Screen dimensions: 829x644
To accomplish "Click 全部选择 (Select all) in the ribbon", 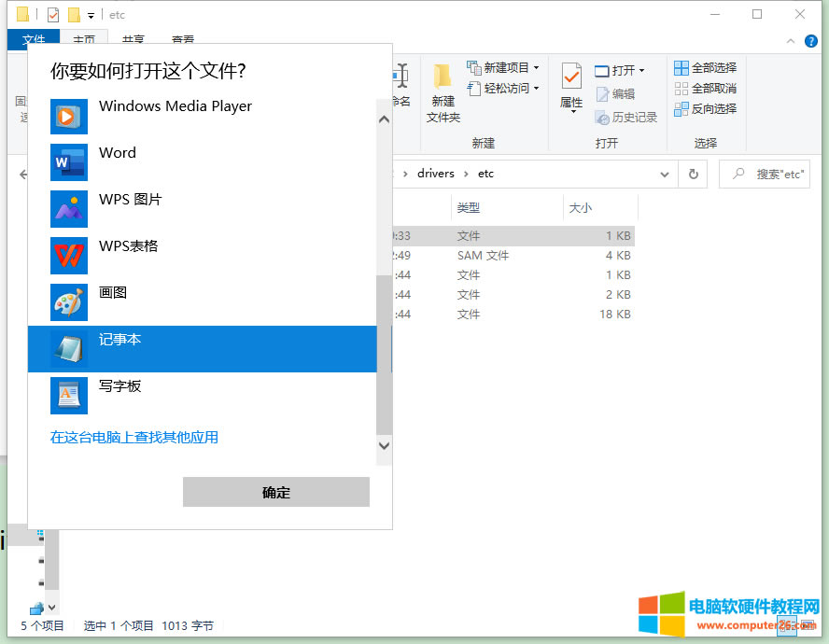I will point(706,68).
